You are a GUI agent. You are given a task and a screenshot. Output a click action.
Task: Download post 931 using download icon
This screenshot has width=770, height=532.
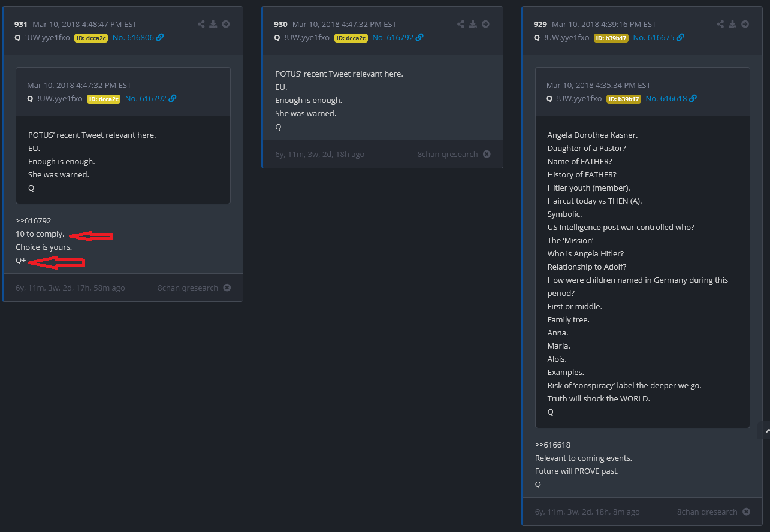(x=213, y=25)
